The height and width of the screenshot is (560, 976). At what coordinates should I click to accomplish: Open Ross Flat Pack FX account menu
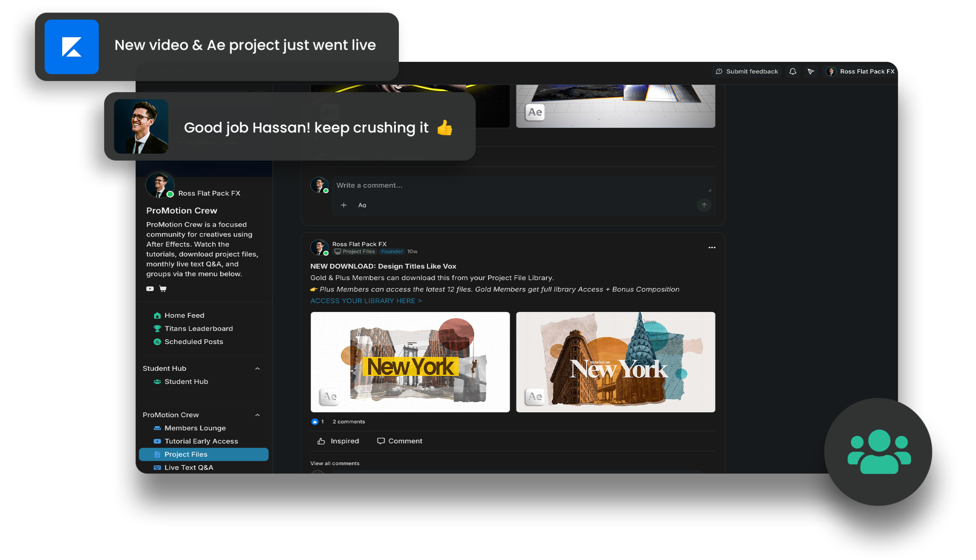(x=860, y=72)
